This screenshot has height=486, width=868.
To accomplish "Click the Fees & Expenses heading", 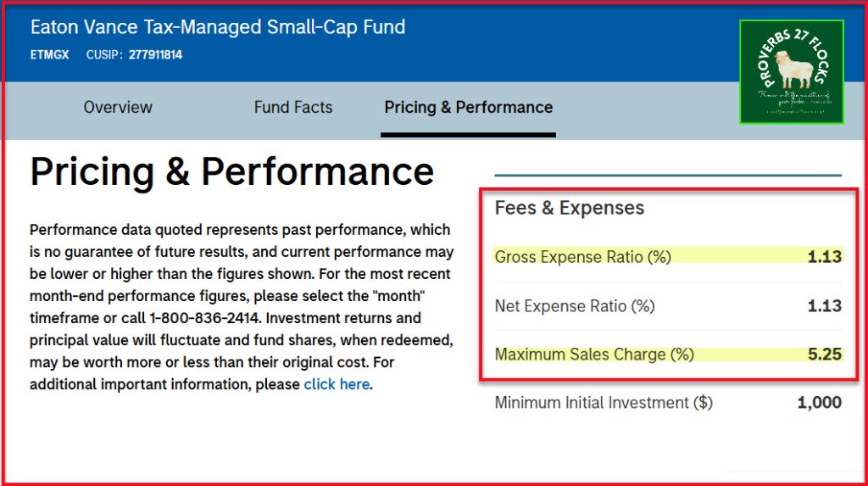I will tap(570, 208).
